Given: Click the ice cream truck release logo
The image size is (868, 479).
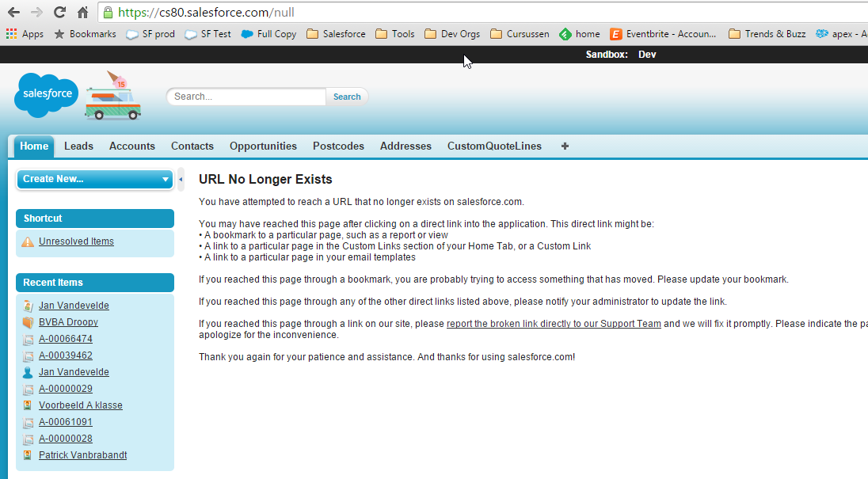Looking at the screenshot, I should 114,95.
